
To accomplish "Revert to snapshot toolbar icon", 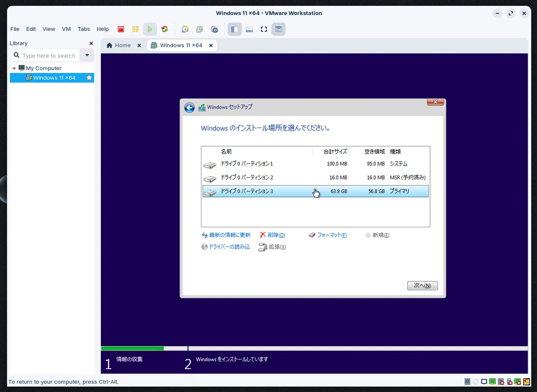I will tap(200, 29).
